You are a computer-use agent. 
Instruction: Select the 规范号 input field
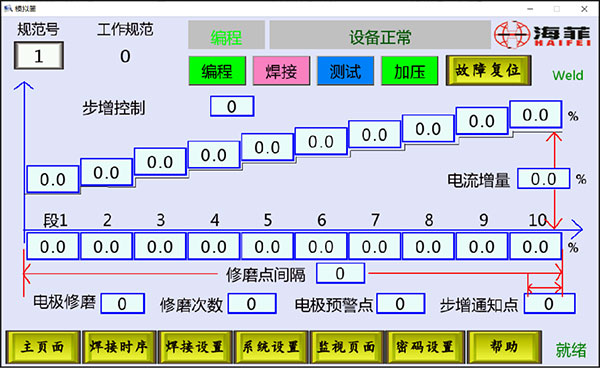39,56
